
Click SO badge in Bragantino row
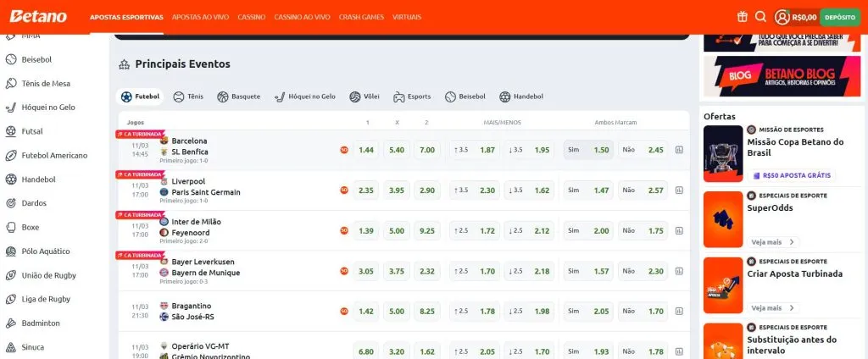pos(344,312)
